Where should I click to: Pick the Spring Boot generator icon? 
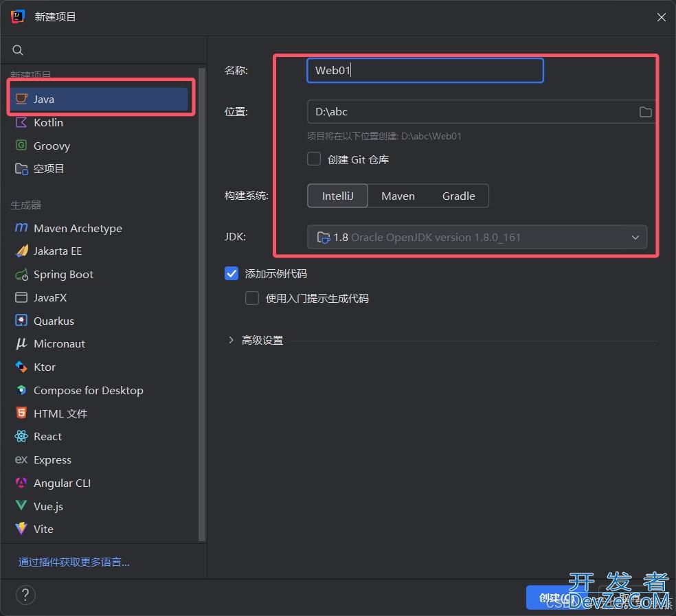pos(21,274)
